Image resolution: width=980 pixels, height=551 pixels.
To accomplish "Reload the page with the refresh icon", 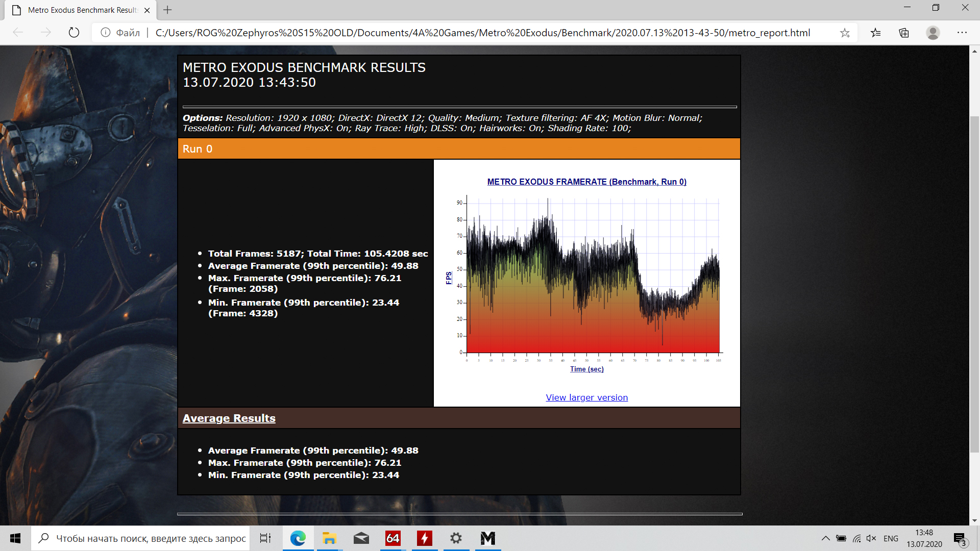I will point(74,33).
